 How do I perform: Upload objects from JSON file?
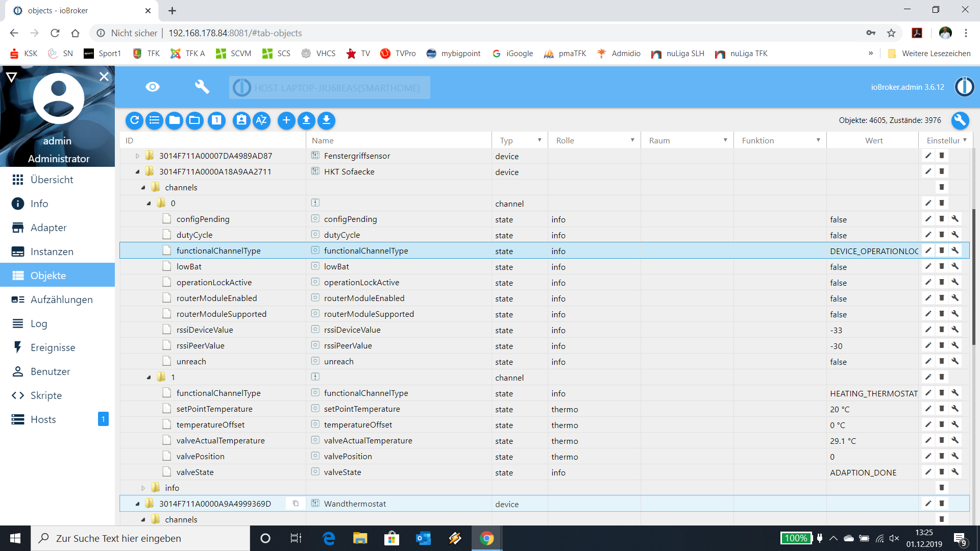[x=306, y=120]
